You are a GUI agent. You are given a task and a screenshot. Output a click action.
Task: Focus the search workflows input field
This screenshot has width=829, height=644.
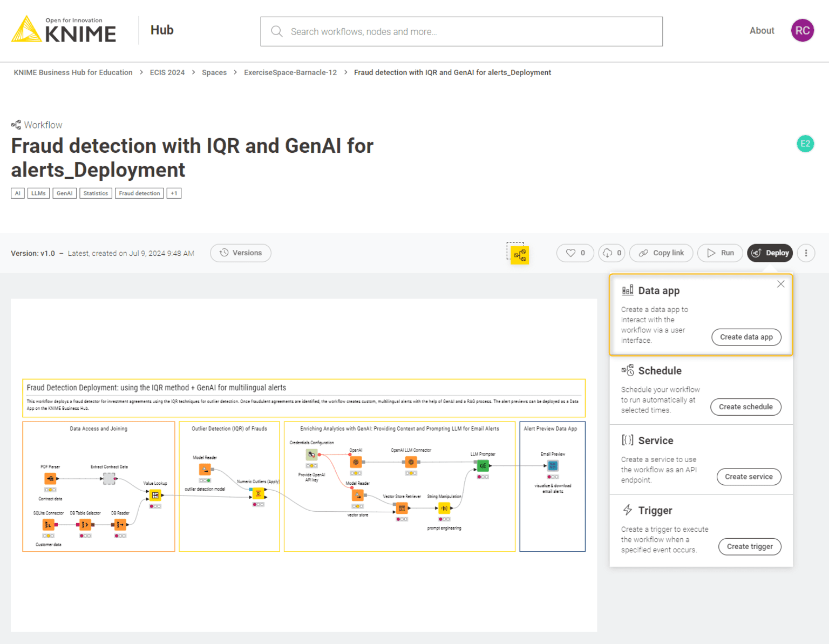coord(461,31)
